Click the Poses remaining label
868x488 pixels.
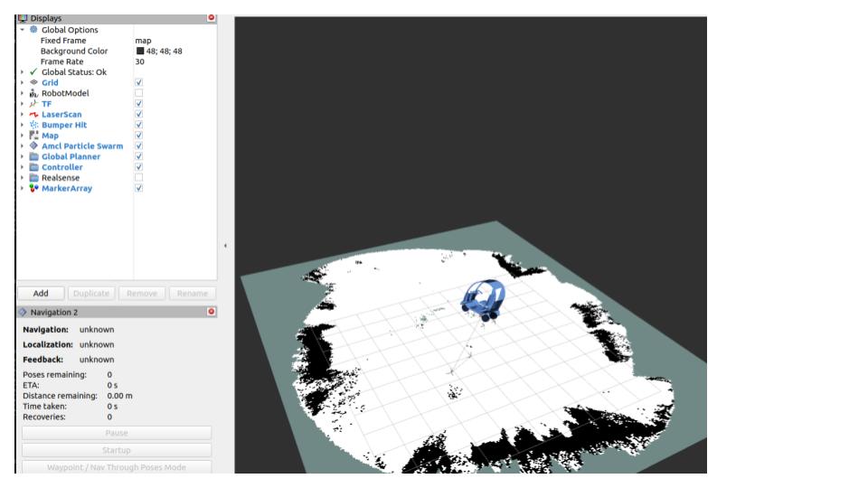(x=55, y=374)
